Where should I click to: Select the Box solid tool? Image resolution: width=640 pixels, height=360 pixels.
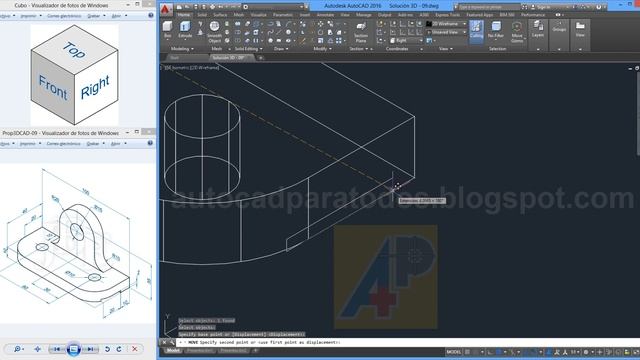tap(168, 30)
